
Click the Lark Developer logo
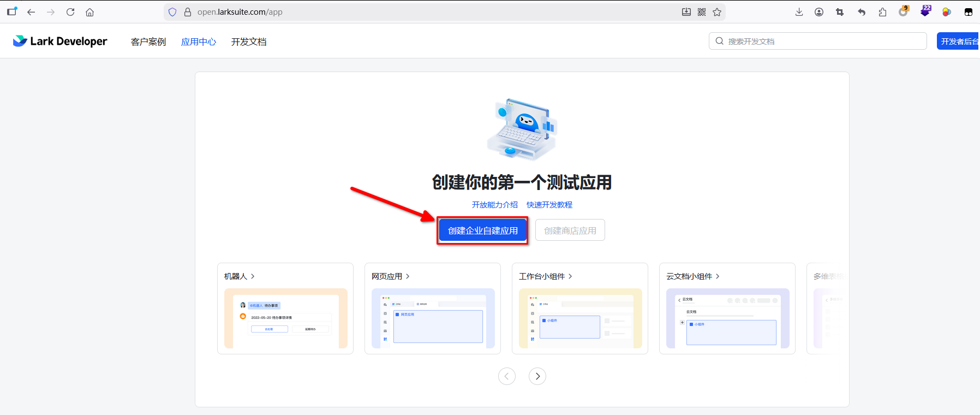(60, 41)
